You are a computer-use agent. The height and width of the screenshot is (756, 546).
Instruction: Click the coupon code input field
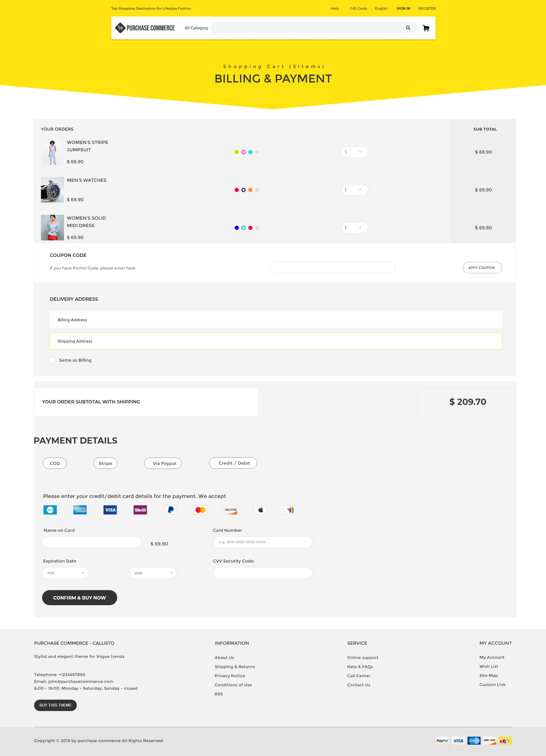tap(332, 267)
